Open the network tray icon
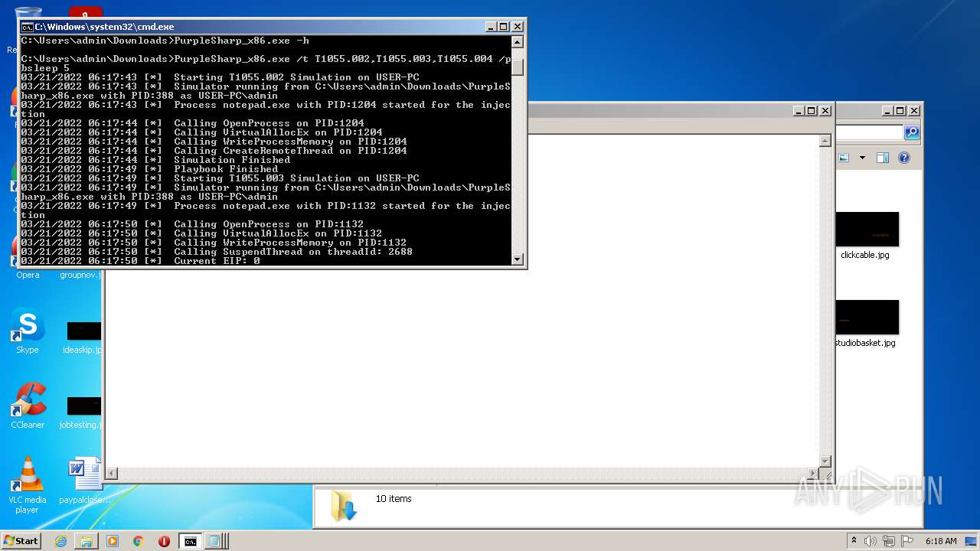 coord(889,541)
